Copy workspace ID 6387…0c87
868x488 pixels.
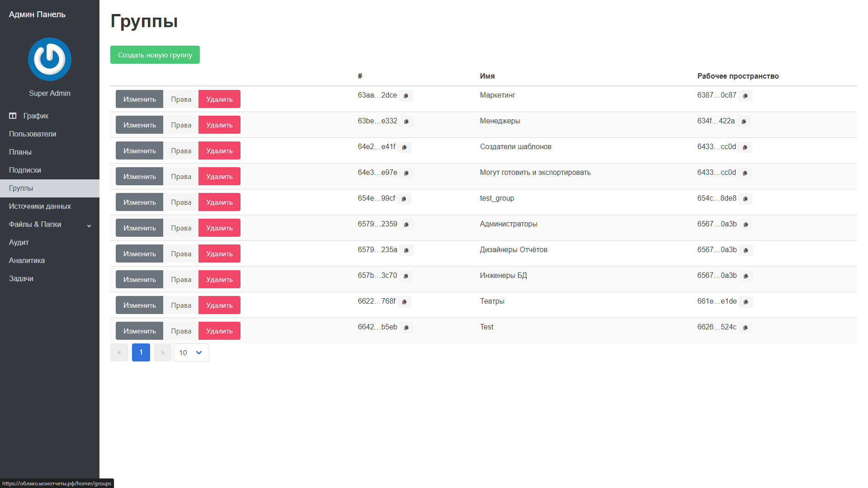(745, 96)
